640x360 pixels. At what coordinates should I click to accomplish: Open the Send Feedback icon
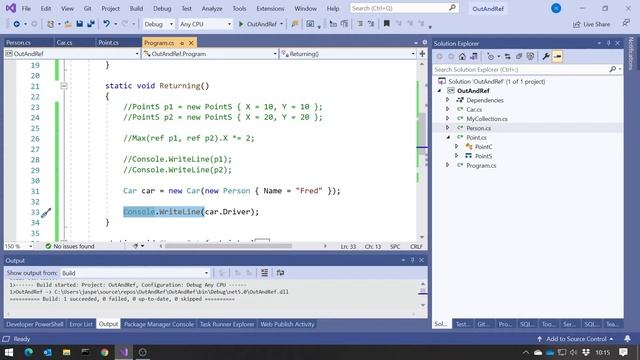coord(626,24)
